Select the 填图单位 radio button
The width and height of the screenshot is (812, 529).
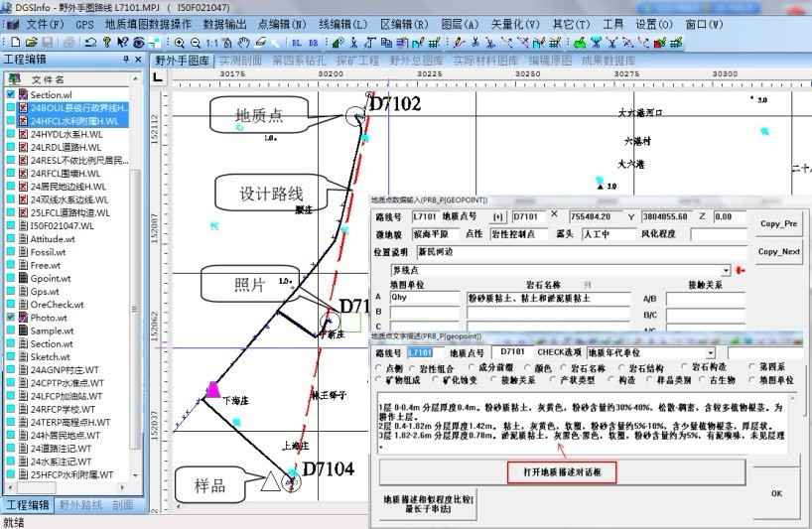point(751,379)
